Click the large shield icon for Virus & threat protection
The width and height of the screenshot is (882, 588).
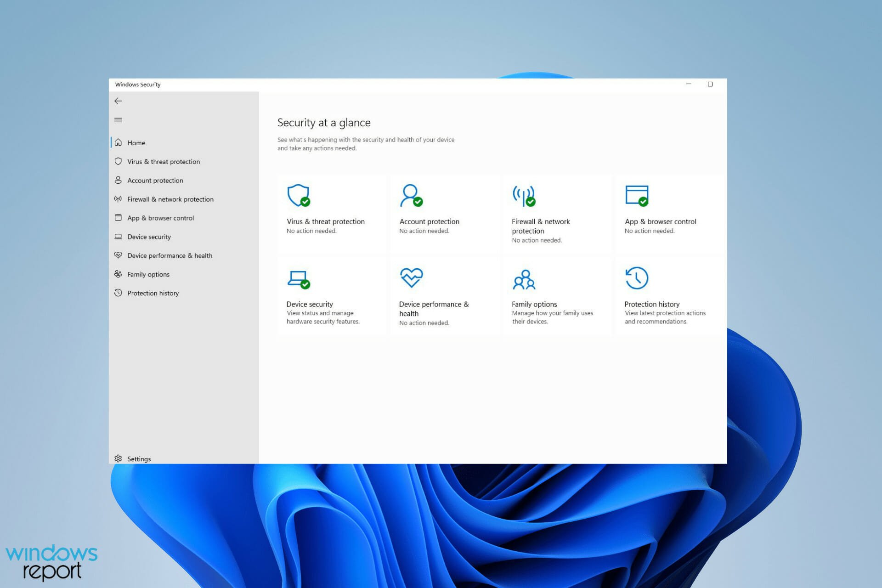point(299,195)
